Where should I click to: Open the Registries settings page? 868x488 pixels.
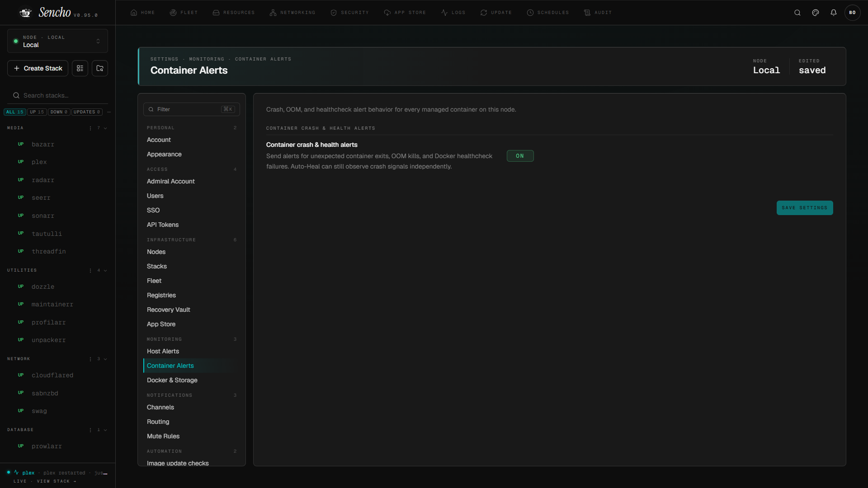[192, 295]
